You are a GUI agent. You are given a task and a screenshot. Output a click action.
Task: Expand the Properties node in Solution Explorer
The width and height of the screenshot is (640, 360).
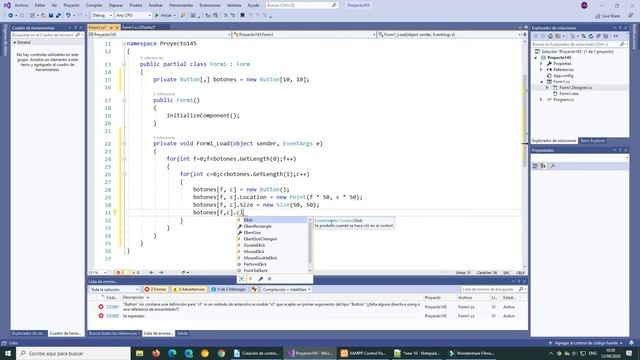pyautogui.click(x=542, y=64)
